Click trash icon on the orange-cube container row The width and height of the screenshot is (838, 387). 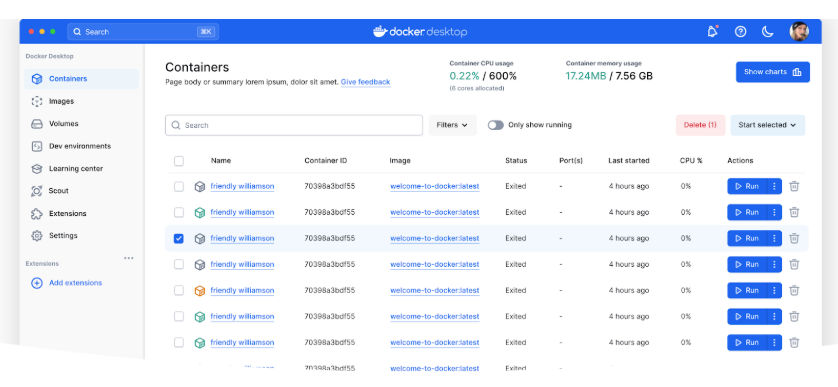[794, 291]
